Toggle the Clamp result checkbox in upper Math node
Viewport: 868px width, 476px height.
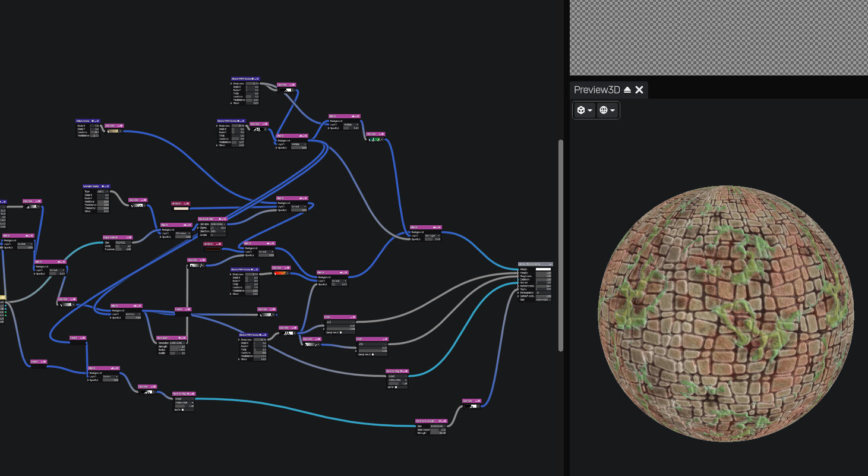[x=340, y=332]
